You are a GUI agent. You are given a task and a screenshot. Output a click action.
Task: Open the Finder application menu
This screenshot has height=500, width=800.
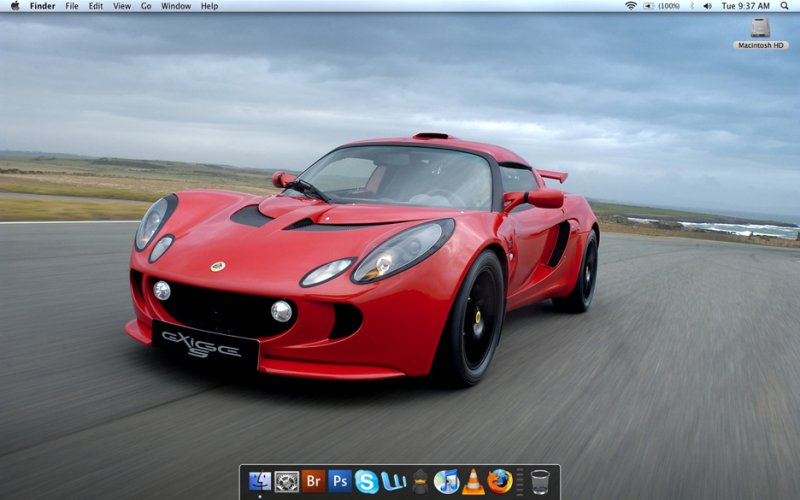tap(42, 6)
